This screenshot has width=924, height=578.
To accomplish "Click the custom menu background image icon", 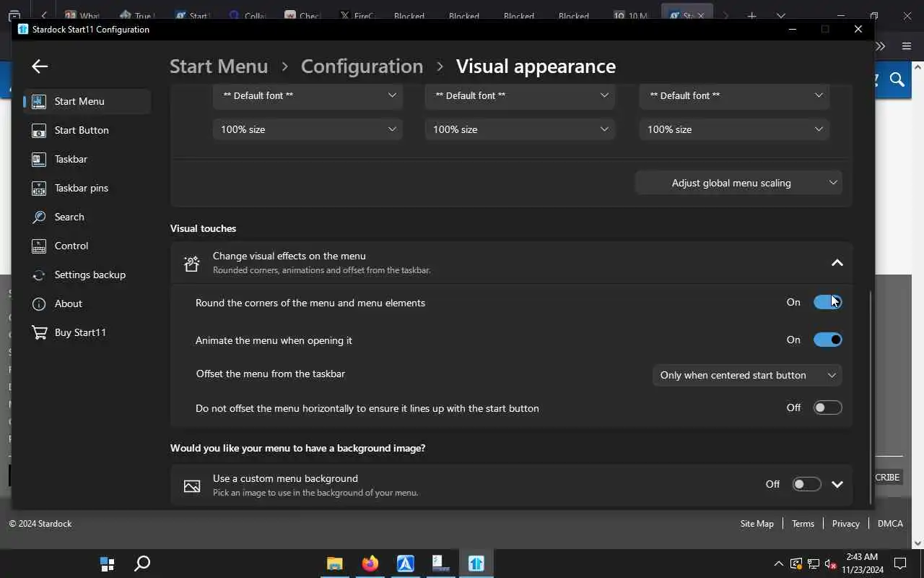I will (191, 486).
